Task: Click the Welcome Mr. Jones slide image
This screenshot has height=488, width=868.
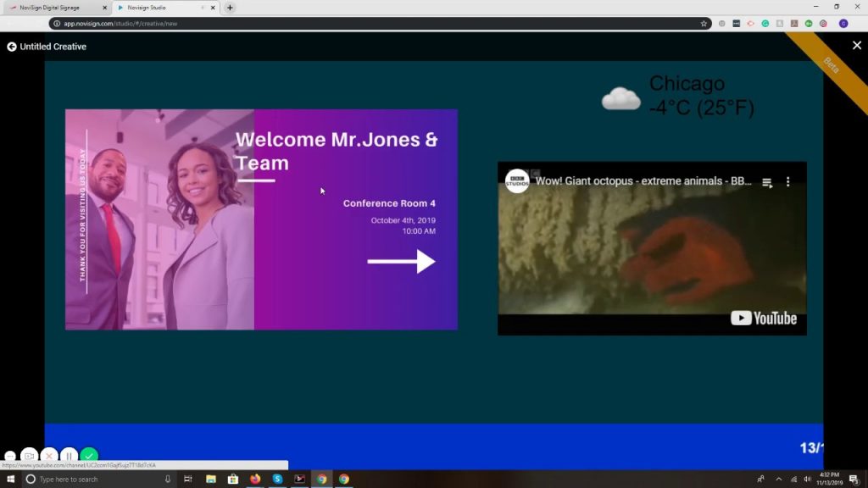Action: 261,219
